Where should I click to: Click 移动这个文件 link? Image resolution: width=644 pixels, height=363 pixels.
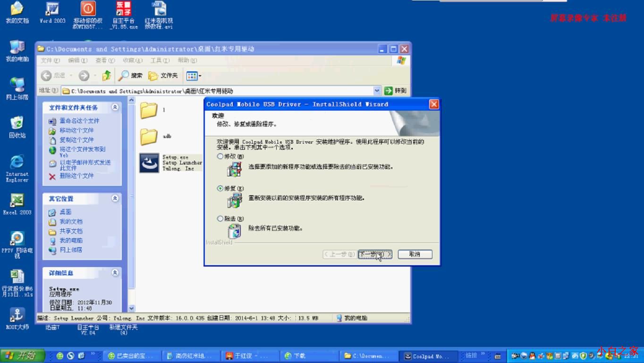76,130
